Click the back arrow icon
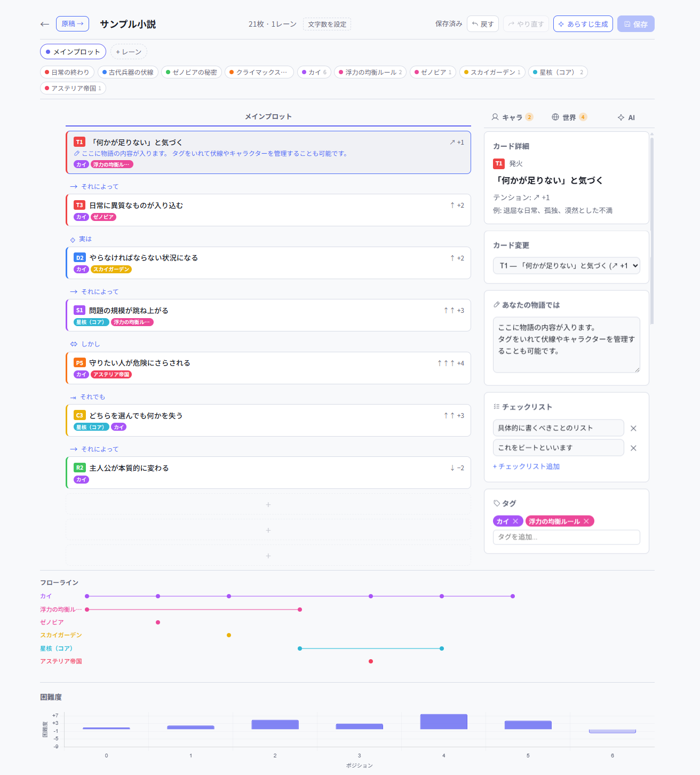The width and height of the screenshot is (700, 775). coord(45,24)
